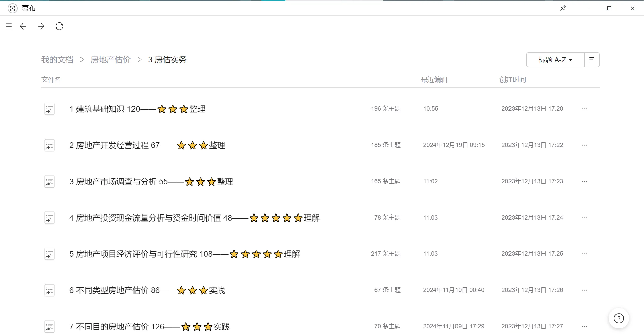Click creation date 2023年12月13日 17:25
644x335 pixels.
(x=532, y=254)
